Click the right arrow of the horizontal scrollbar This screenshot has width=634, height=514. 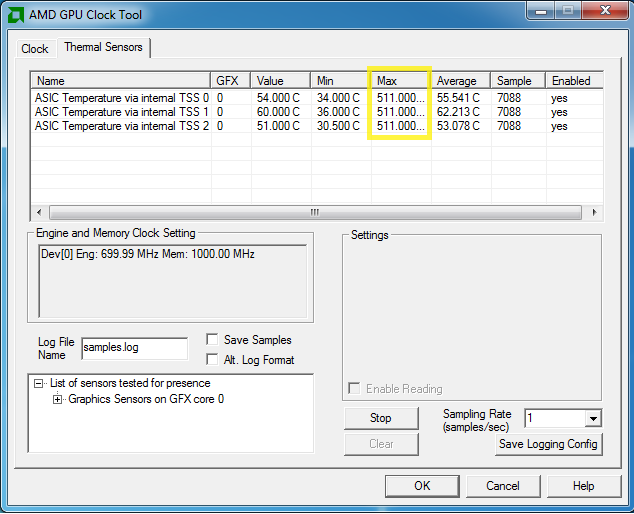point(594,212)
